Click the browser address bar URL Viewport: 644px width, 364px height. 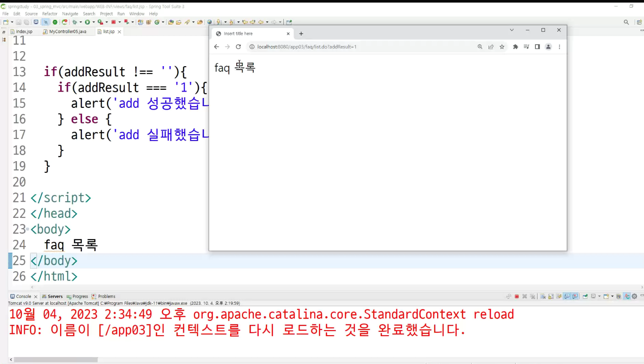click(307, 47)
